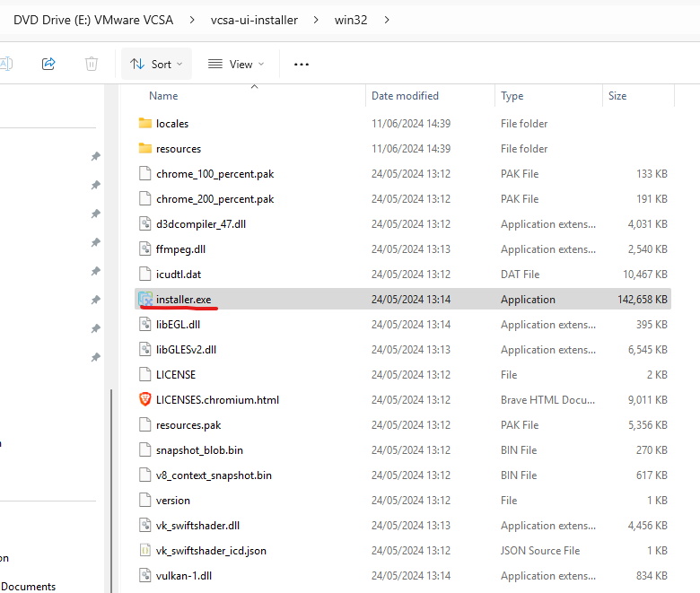
Task: Sort by the Date modified column header
Action: [x=405, y=96]
